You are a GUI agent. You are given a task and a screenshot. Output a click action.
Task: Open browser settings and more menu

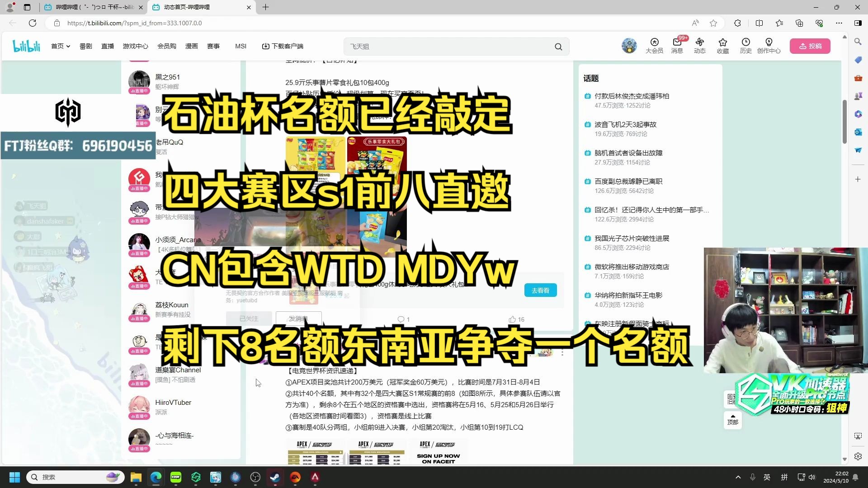[x=839, y=23]
